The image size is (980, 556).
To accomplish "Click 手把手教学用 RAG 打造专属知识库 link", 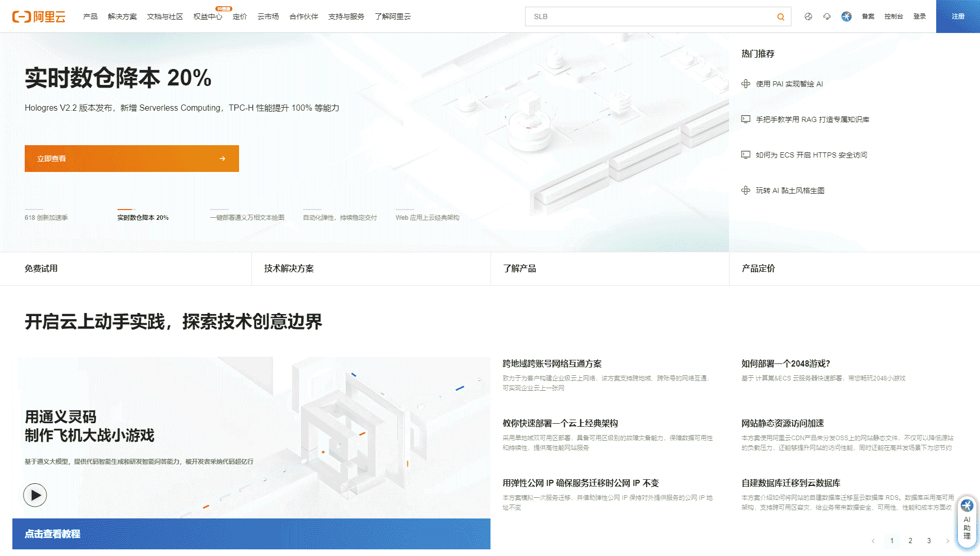I will pyautogui.click(x=813, y=119).
